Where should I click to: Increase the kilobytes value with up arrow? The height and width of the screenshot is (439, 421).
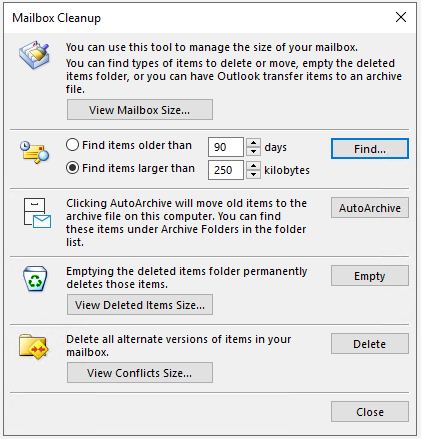[253, 166]
